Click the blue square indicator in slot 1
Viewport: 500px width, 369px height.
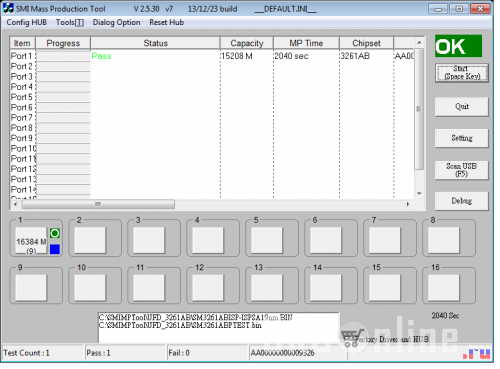click(55, 249)
